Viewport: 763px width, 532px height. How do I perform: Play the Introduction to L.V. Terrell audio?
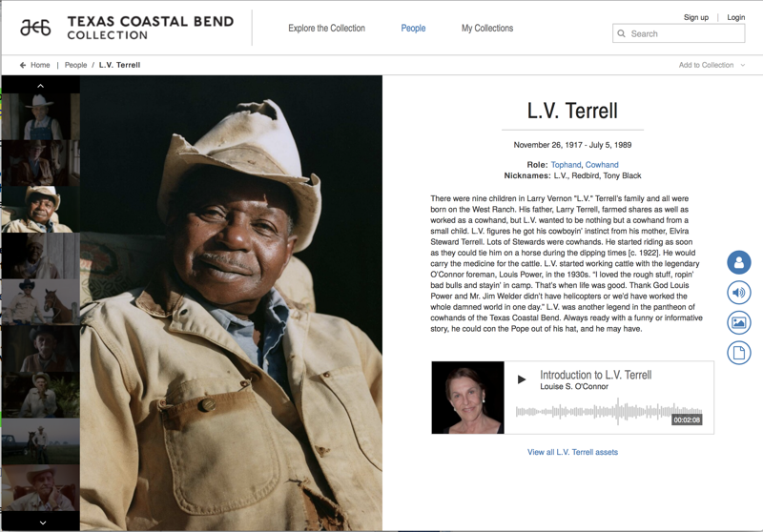(521, 379)
